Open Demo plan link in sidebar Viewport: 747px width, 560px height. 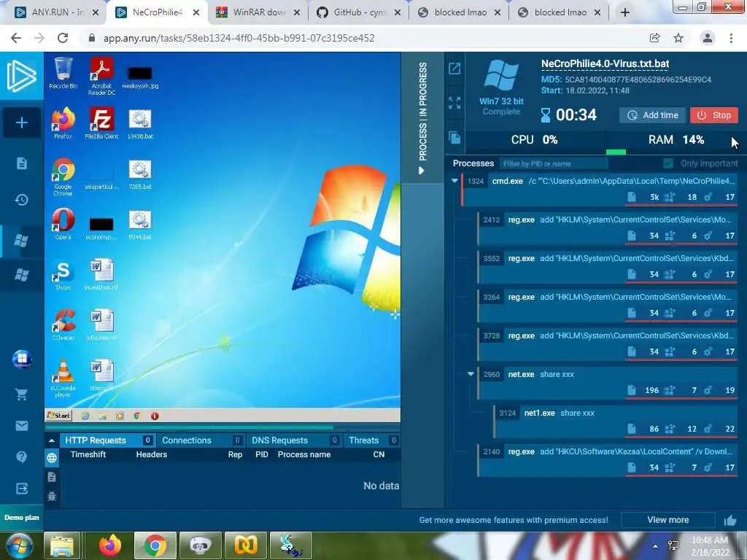click(x=21, y=518)
